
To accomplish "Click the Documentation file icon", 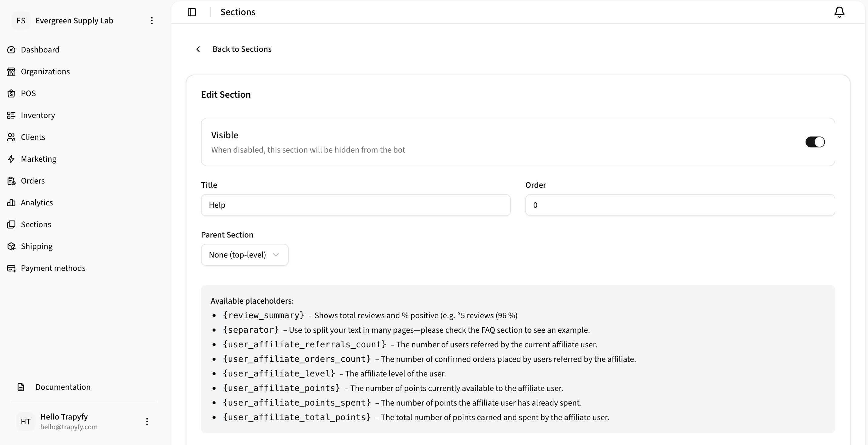I will click(21, 387).
